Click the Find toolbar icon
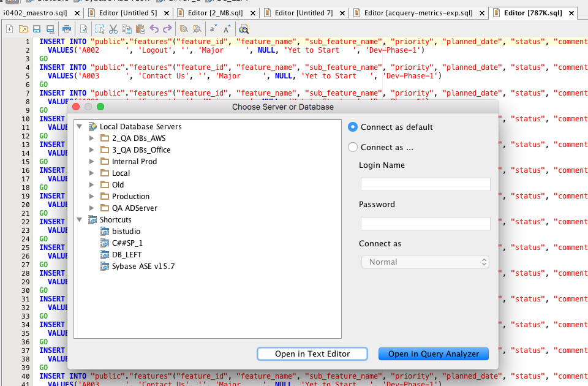The width and height of the screenshot is (588, 386). (184, 29)
